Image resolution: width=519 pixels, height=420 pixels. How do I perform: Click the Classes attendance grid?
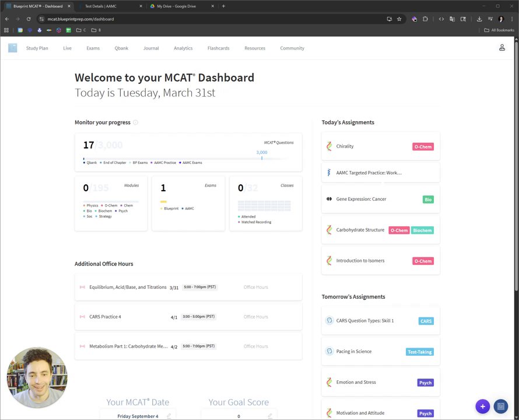pos(264,206)
